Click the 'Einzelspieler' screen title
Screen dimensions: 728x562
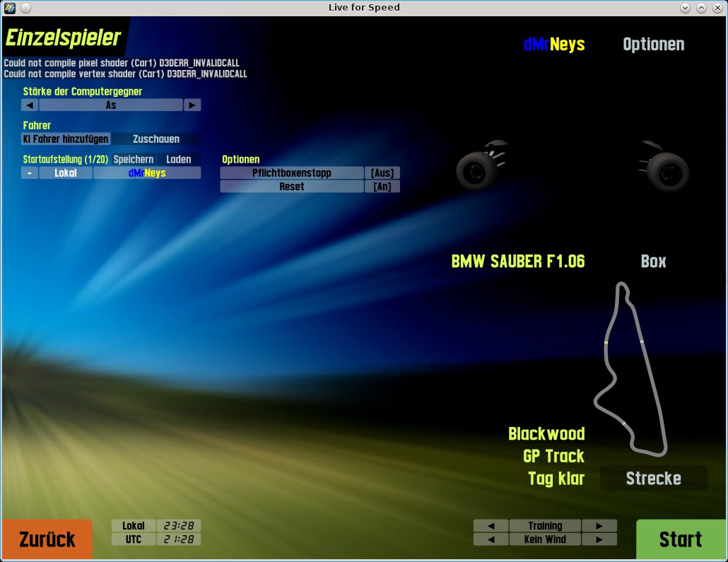click(x=63, y=37)
